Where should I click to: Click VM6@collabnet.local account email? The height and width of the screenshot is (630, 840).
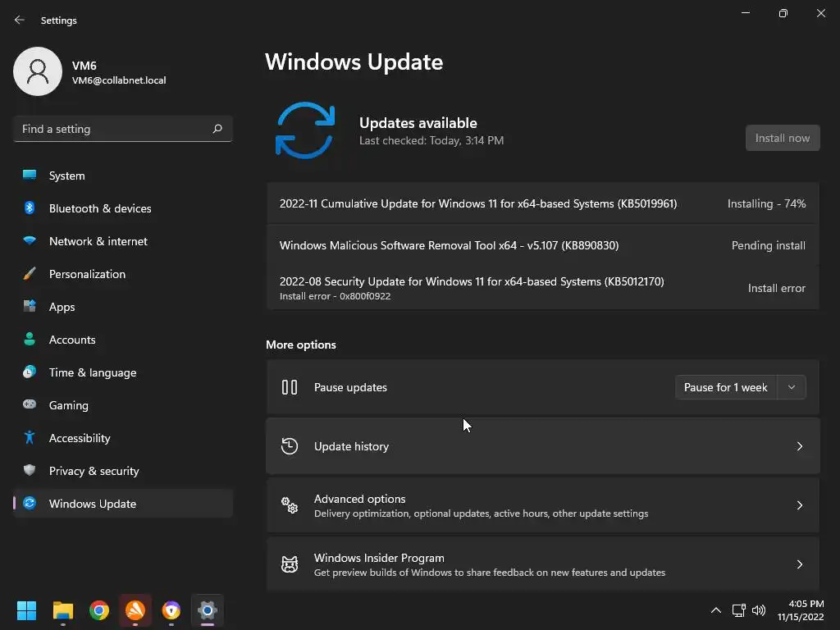119,80
